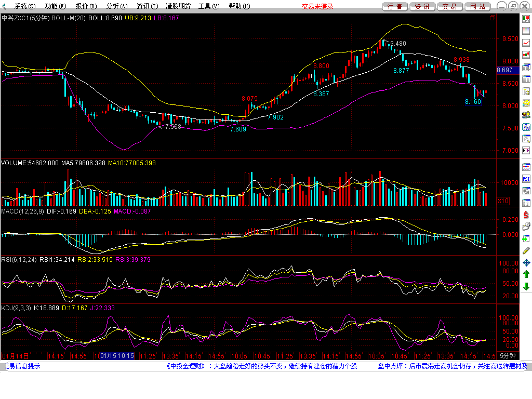The image size is (532, 399).
Task: Open the magnifier stock search icon
Action: pos(526,139)
